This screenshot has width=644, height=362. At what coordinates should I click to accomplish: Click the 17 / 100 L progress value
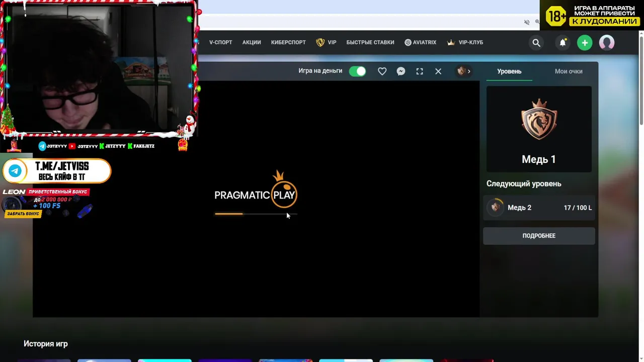pyautogui.click(x=578, y=208)
